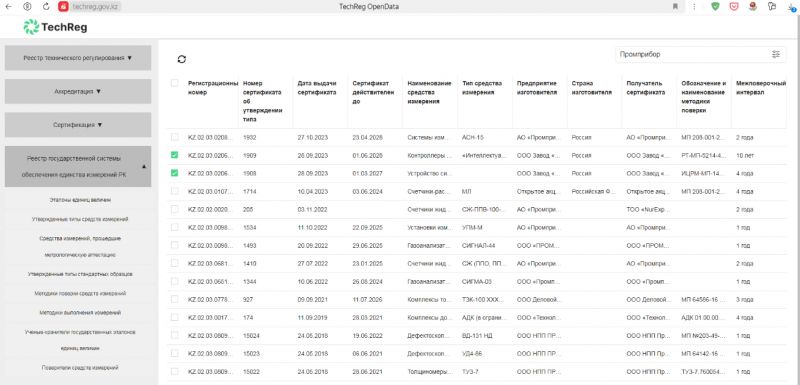Screen dimensions: 800x385
Task: Tick the checkbox for certificate 927
Action: [x=175, y=299]
